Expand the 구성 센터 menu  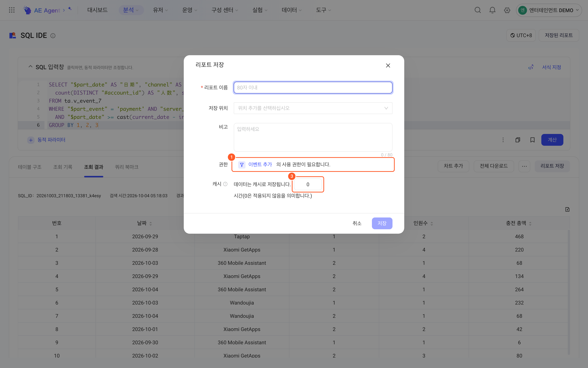coord(225,10)
